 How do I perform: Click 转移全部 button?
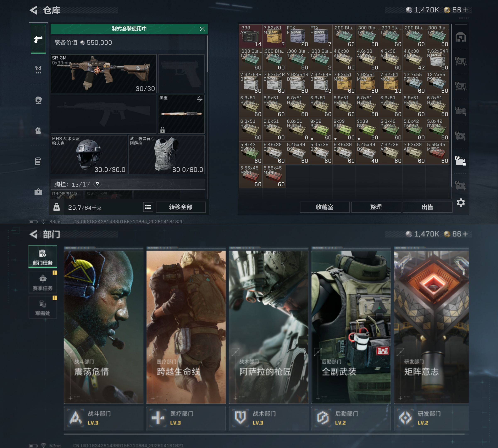tap(181, 207)
